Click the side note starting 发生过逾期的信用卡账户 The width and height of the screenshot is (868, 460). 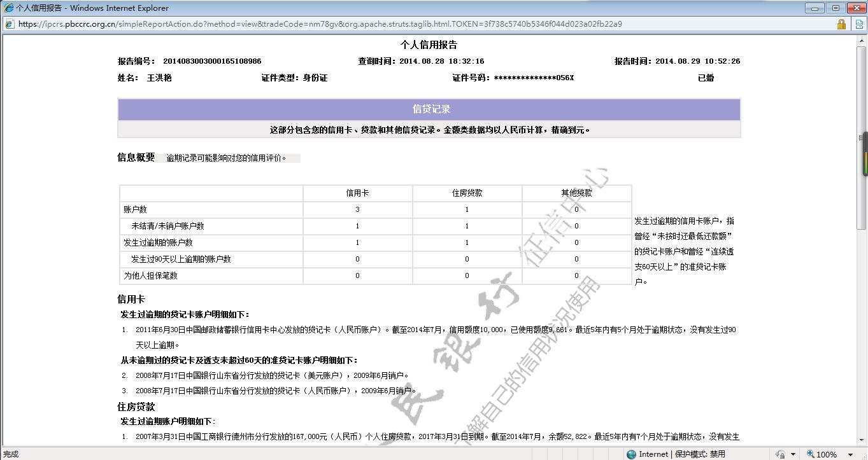685,251
